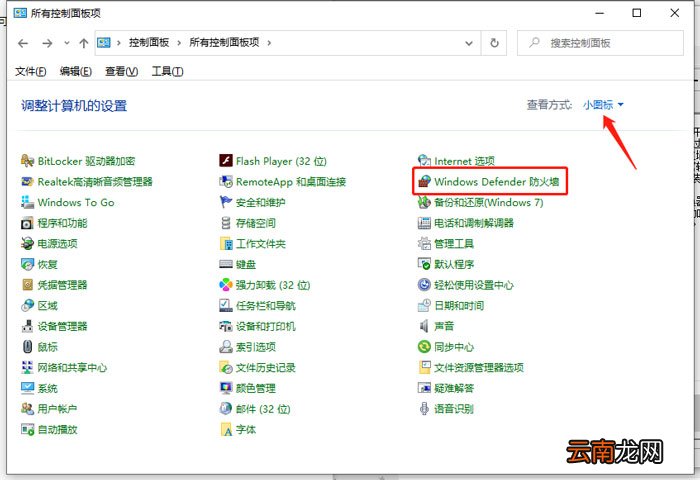The height and width of the screenshot is (480, 700).
Task: Expand chevron after 所有控制面板项 in breadcrumb
Action: [x=269, y=43]
